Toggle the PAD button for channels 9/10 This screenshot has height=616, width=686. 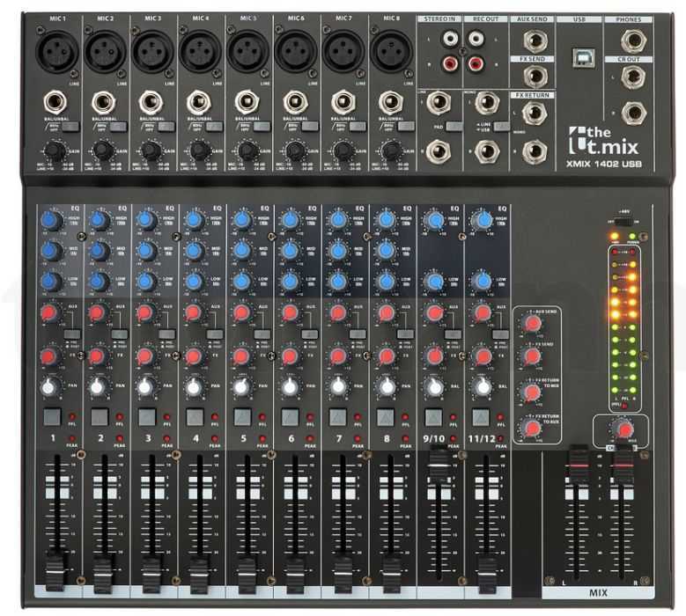(x=454, y=127)
